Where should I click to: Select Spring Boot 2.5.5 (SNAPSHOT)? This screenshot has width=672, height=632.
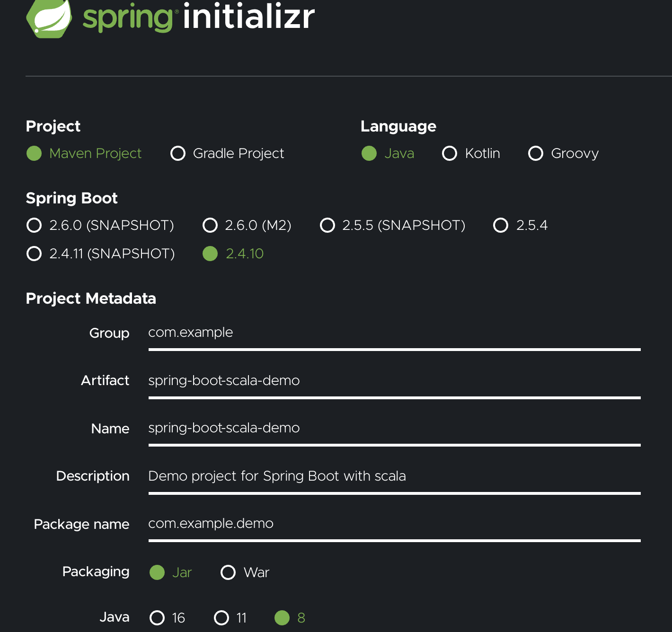coord(327,225)
